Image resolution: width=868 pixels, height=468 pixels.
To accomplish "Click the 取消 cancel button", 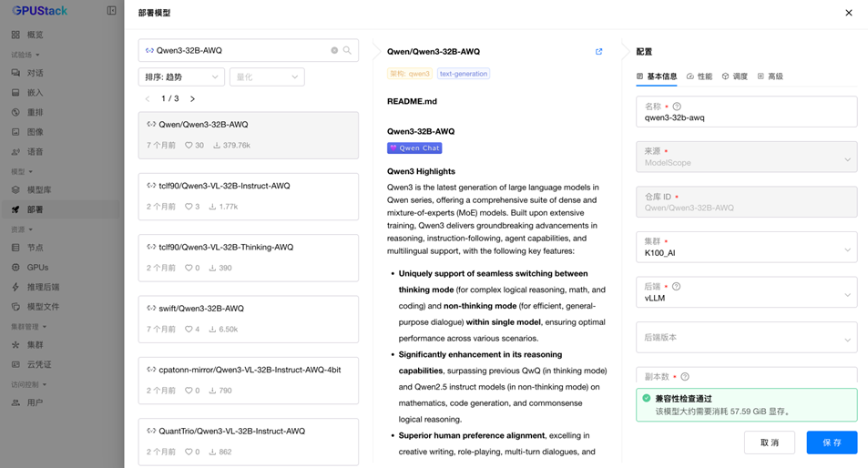I will pos(770,443).
